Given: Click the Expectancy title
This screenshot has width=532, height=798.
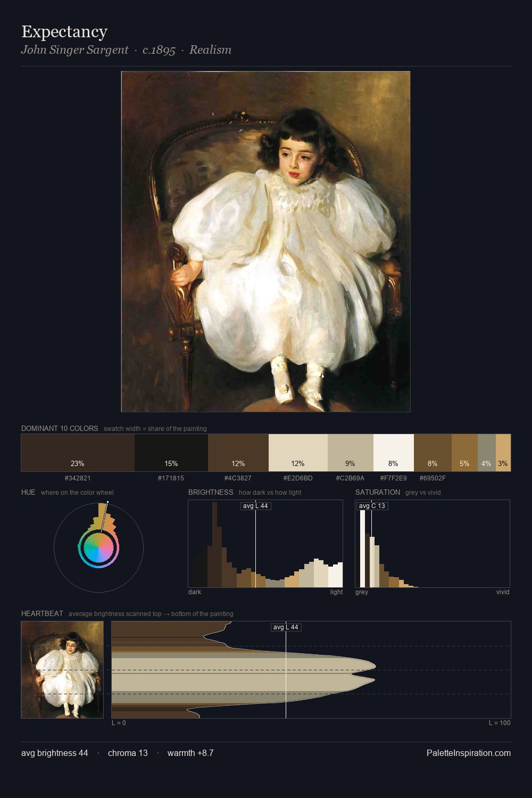Looking at the screenshot, I should pos(64,32).
